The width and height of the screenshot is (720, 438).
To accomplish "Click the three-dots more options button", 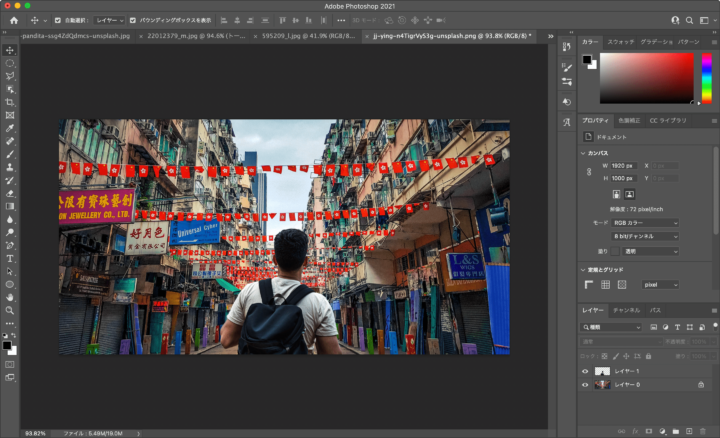I will point(341,20).
